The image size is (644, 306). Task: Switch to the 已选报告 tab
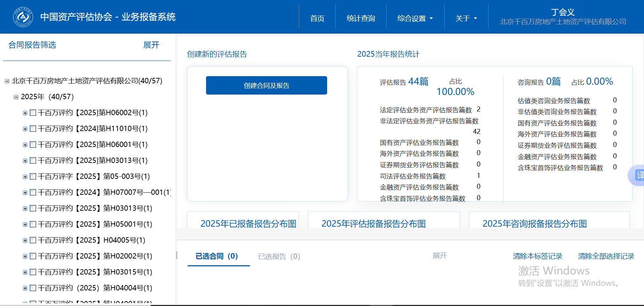(x=279, y=256)
